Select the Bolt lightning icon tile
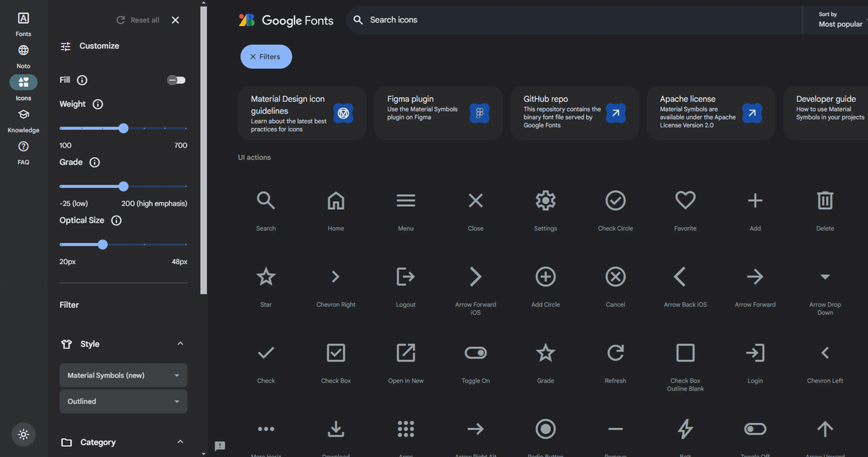This screenshot has height=457, width=868. pos(685,433)
